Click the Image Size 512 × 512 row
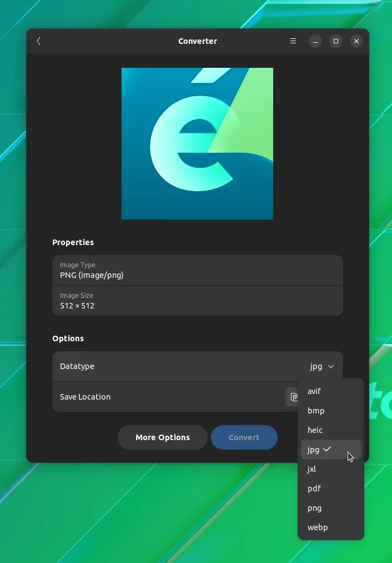This screenshot has width=392, height=563. [198, 301]
